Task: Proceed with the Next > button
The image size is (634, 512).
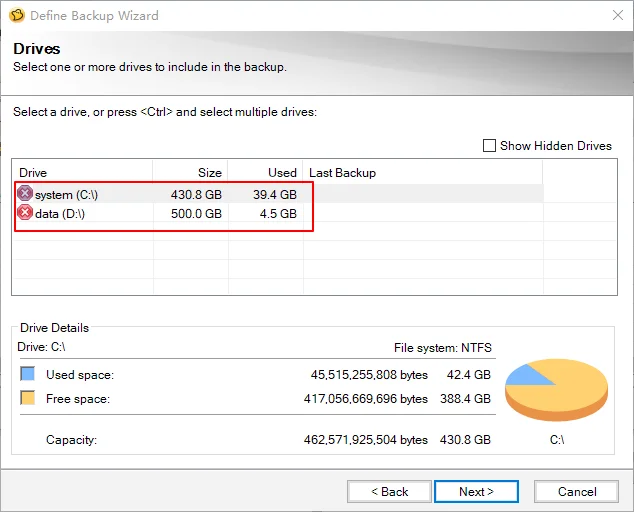Action: 476,491
